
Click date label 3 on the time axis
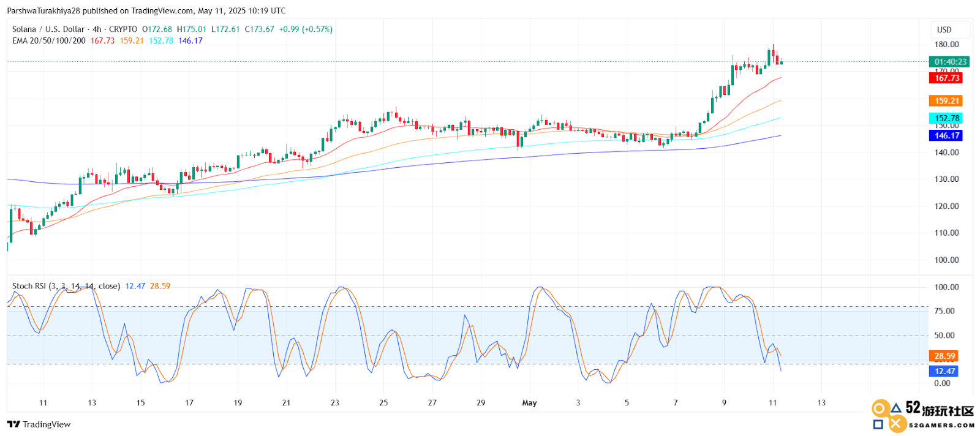tap(578, 403)
